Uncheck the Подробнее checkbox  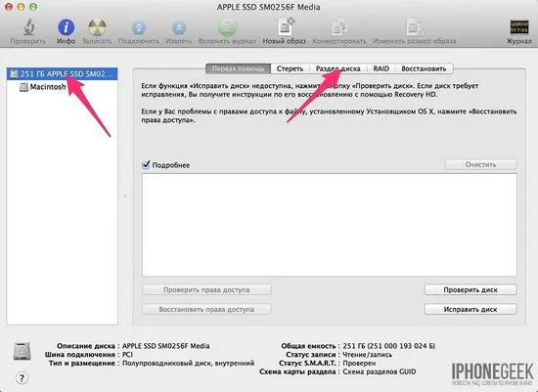[146, 165]
